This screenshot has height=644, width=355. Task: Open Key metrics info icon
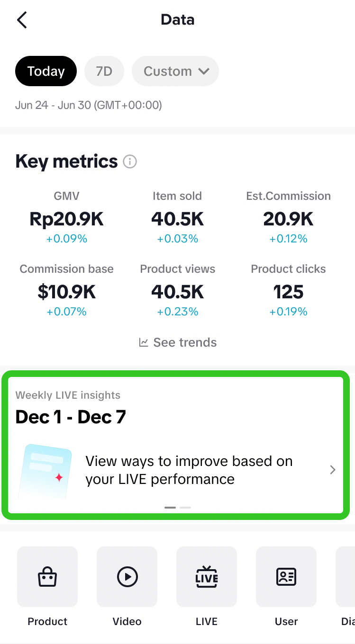[x=129, y=162]
